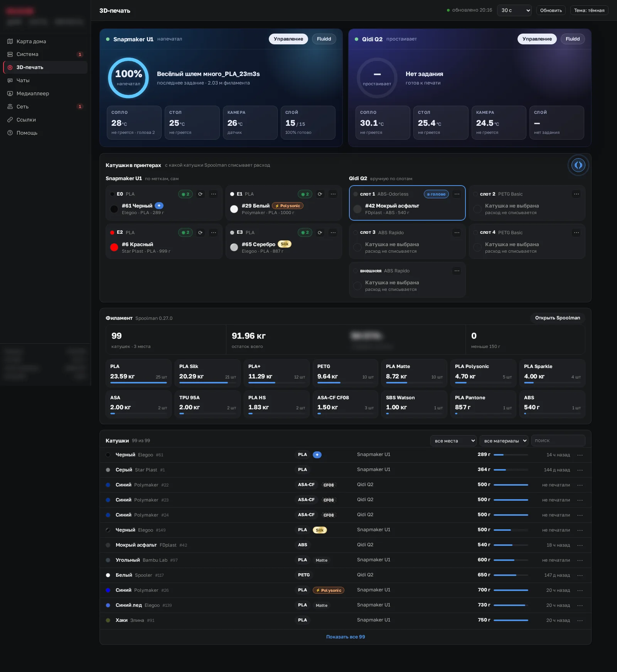Open Управление for Snapmaker U1
This screenshot has width=617, height=672.
pyautogui.click(x=288, y=39)
